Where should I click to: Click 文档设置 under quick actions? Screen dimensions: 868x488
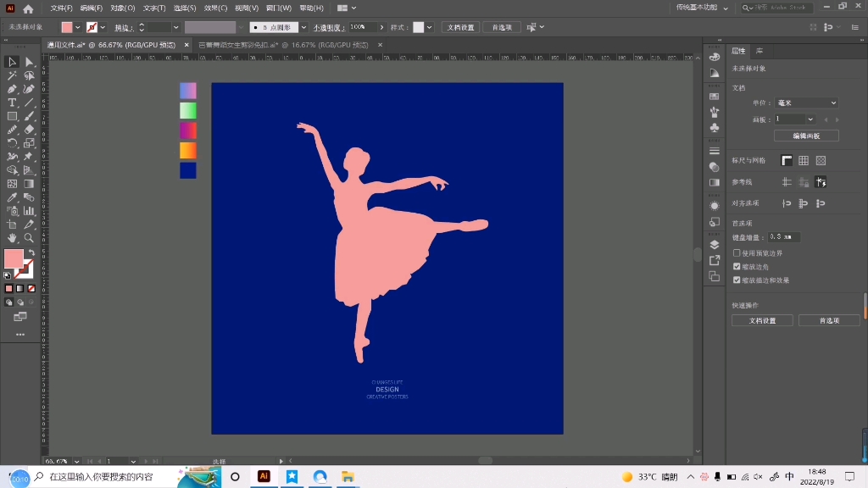762,321
